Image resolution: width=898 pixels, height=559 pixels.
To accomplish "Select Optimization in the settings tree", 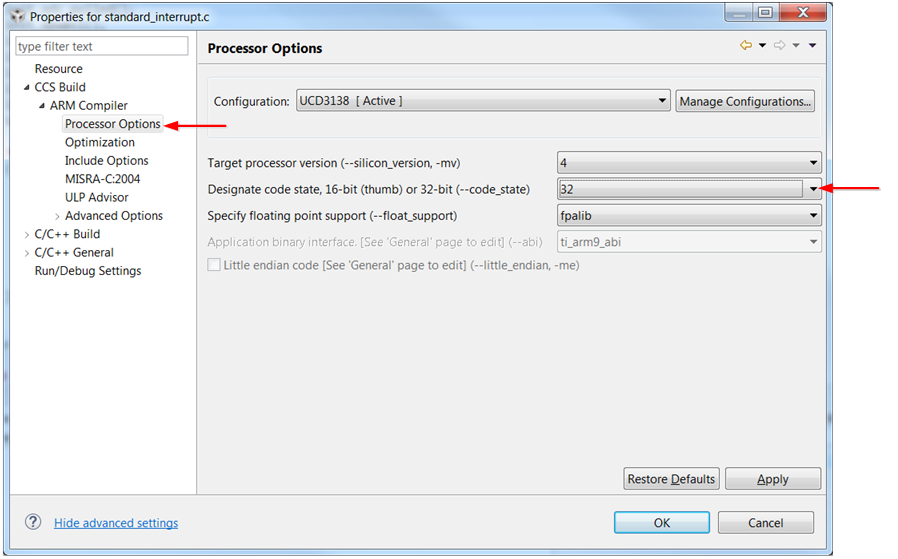I will [x=100, y=142].
